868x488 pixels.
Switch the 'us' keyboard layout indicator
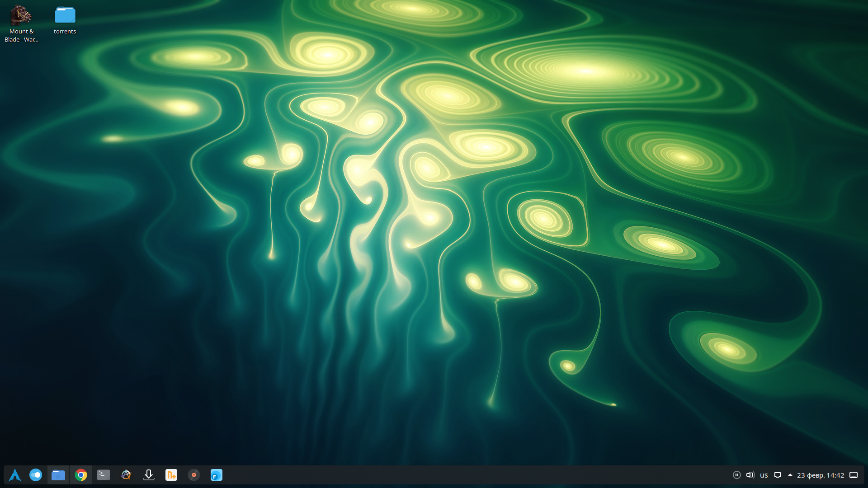click(764, 475)
